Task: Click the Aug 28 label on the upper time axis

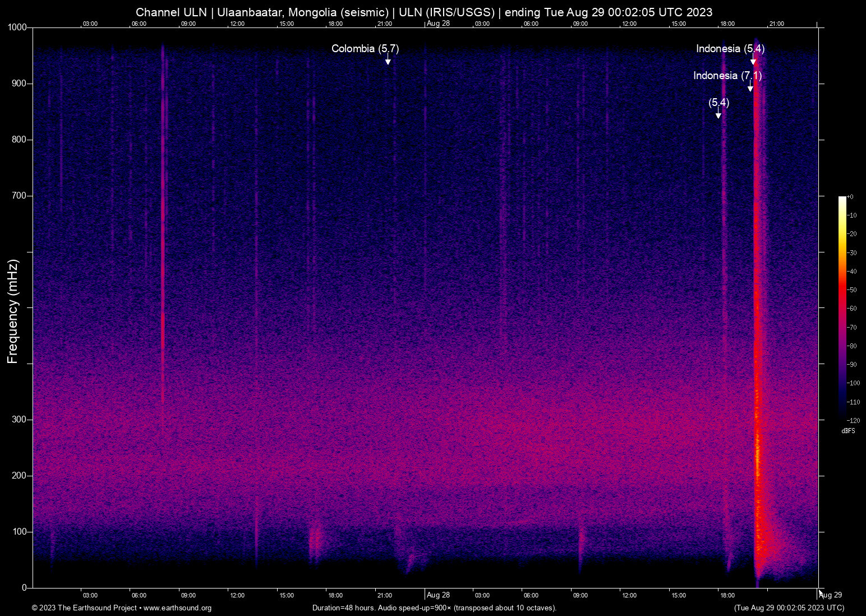Action: (x=438, y=24)
